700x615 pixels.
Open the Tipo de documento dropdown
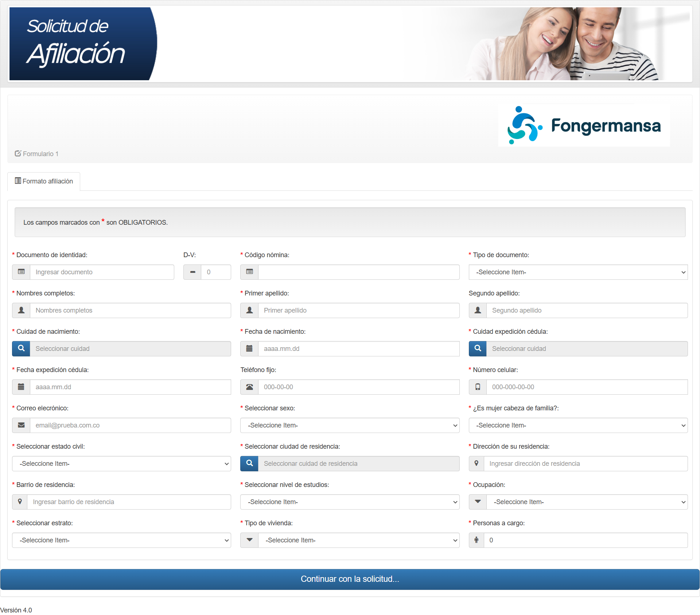(x=578, y=272)
